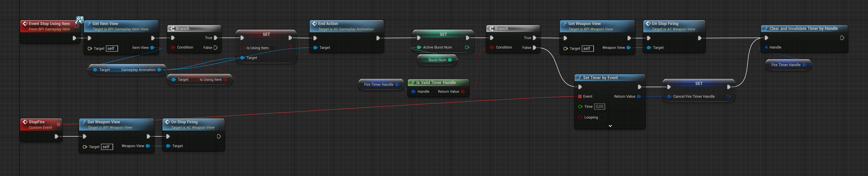The width and height of the screenshot is (868, 176).
Task: Click the Target pin of the Gameplay Animation getter
Action: point(95,70)
